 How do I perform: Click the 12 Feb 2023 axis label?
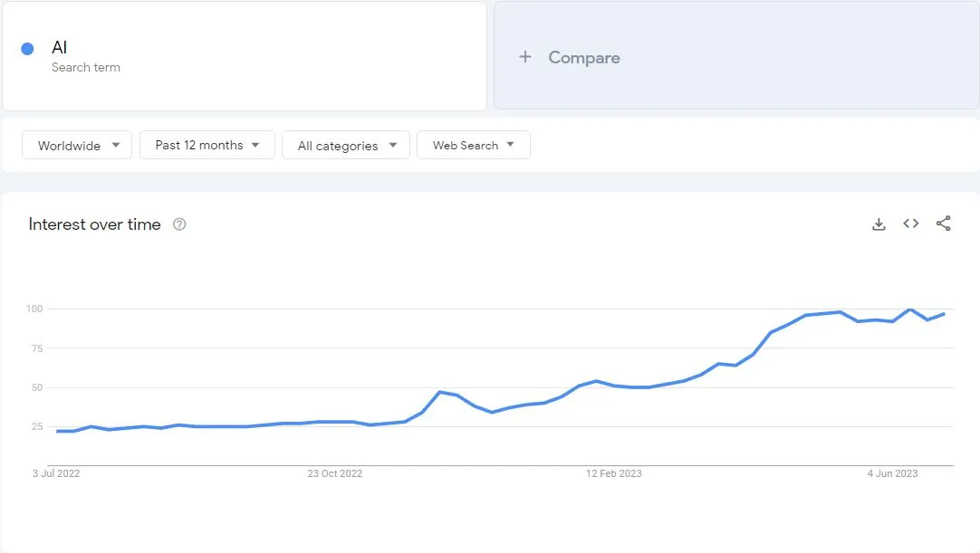(614, 473)
